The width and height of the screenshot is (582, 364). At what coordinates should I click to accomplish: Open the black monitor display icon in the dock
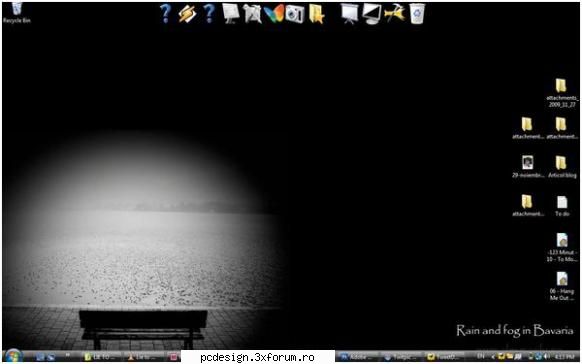[372, 14]
